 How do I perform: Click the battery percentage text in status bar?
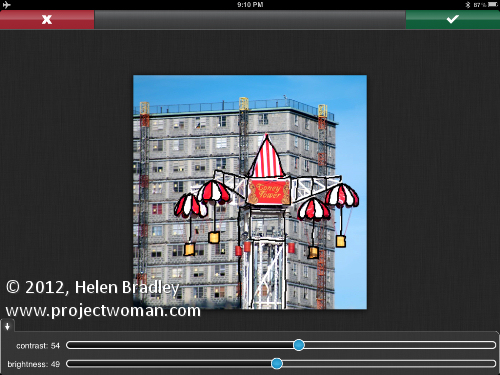[479, 5]
